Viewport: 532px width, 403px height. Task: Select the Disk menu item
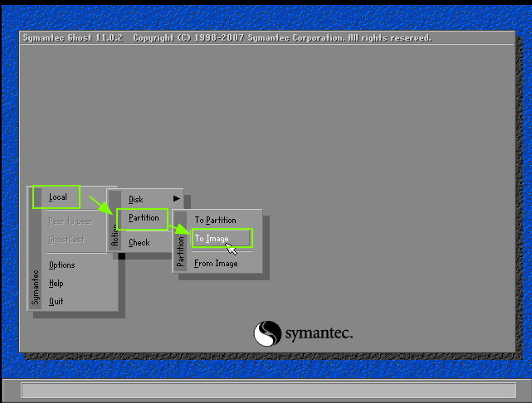pyautogui.click(x=136, y=199)
